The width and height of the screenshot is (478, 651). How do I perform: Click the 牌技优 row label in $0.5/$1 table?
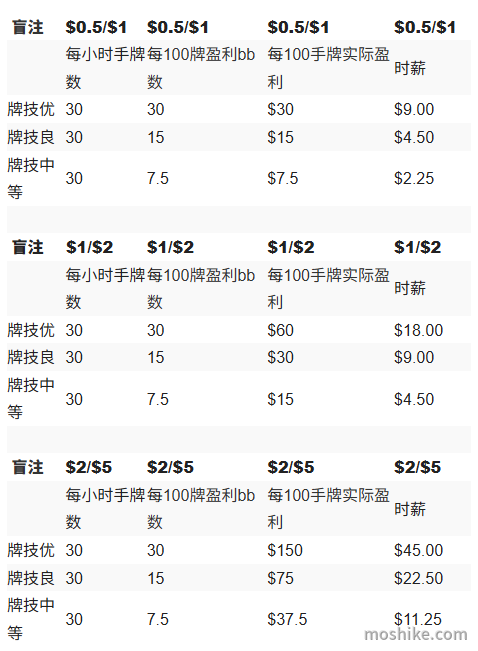pyautogui.click(x=31, y=110)
